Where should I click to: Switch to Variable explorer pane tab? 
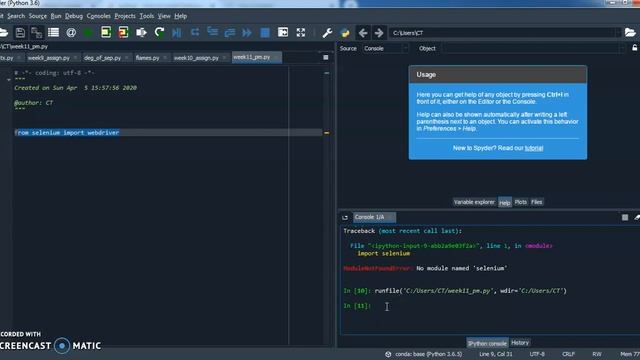(474, 202)
